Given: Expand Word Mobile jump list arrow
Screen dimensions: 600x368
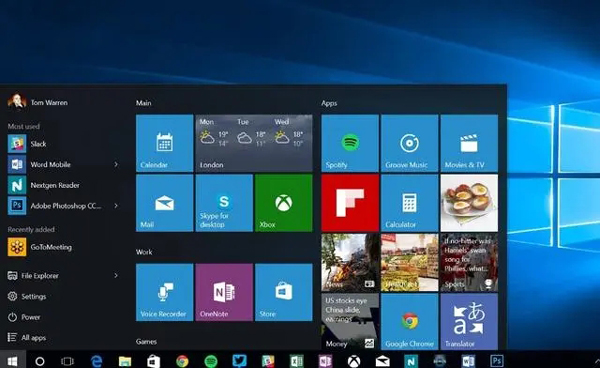Looking at the screenshot, I should click(116, 164).
